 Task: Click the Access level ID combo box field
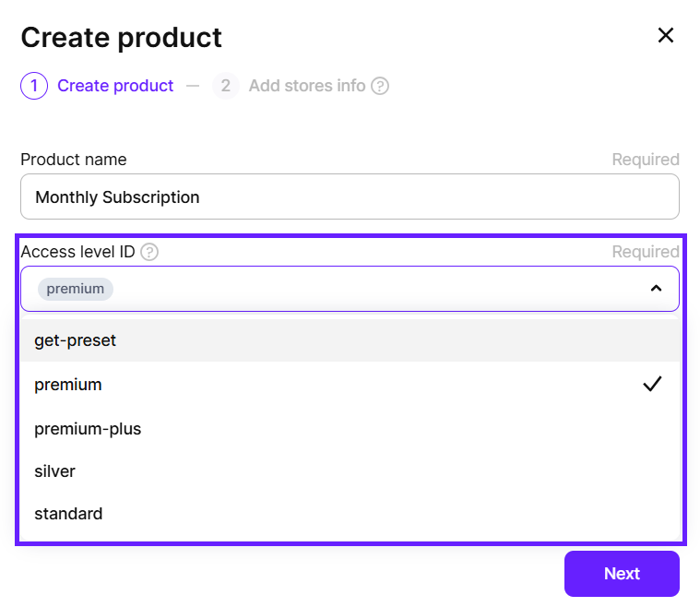click(369, 289)
